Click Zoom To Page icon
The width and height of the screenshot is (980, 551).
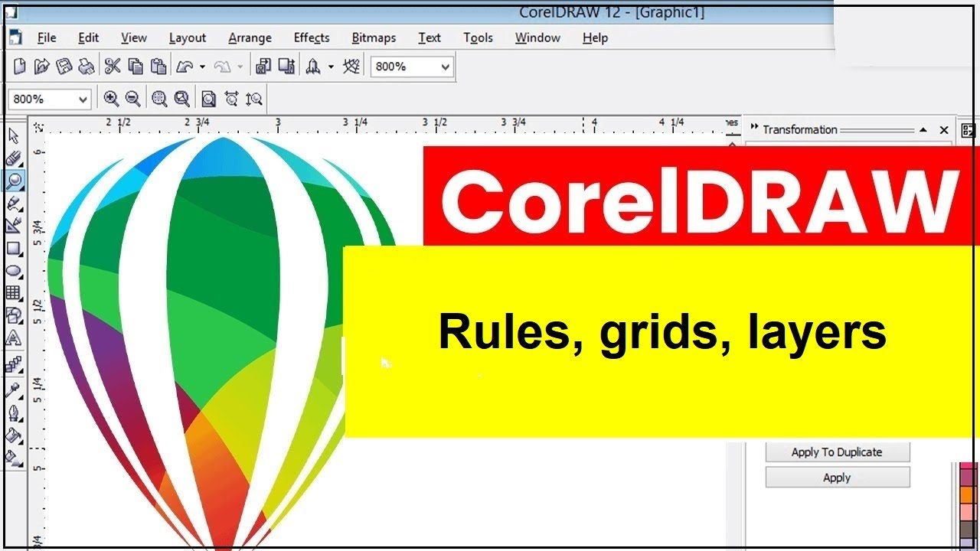(208, 99)
